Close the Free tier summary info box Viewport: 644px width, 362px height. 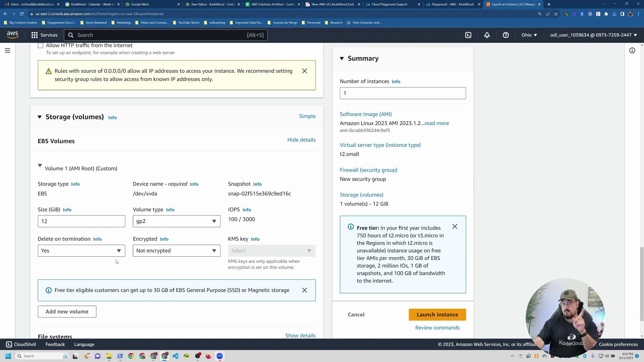coord(455,227)
